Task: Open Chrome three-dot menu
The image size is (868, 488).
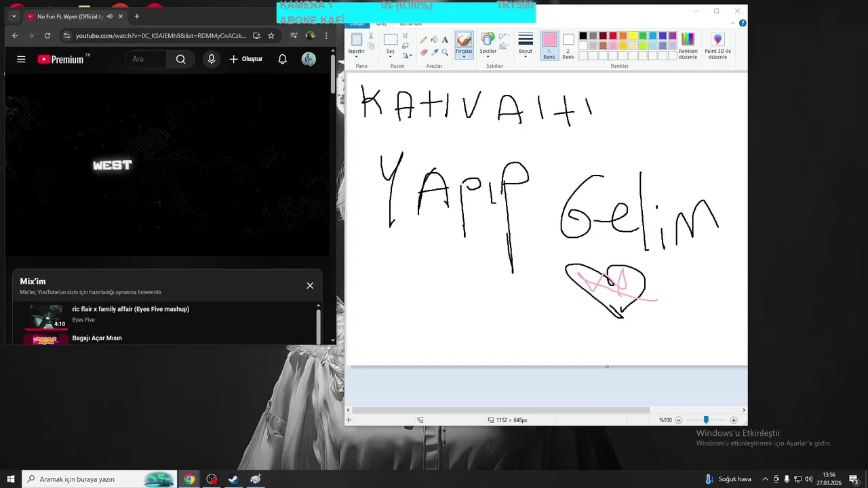Action: tap(326, 35)
